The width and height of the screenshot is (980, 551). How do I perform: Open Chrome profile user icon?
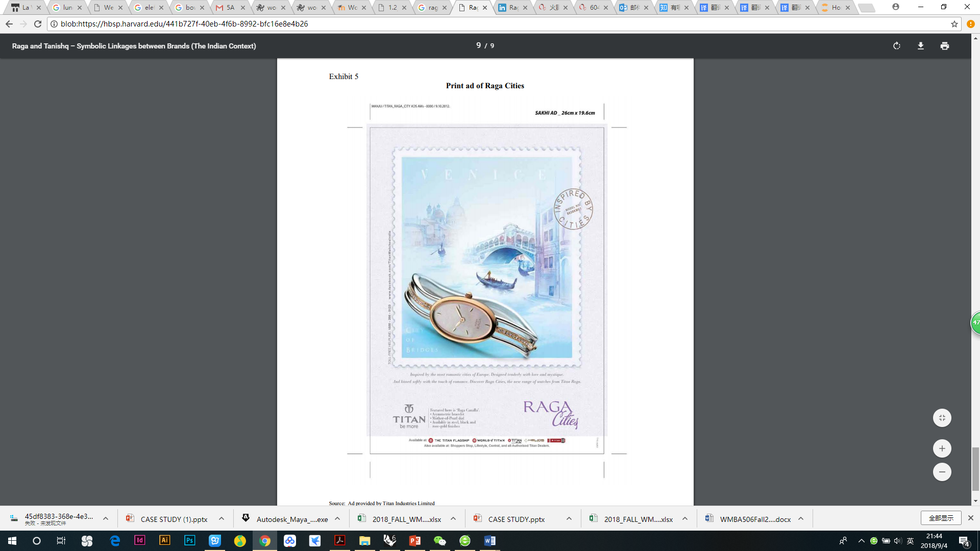coord(896,7)
